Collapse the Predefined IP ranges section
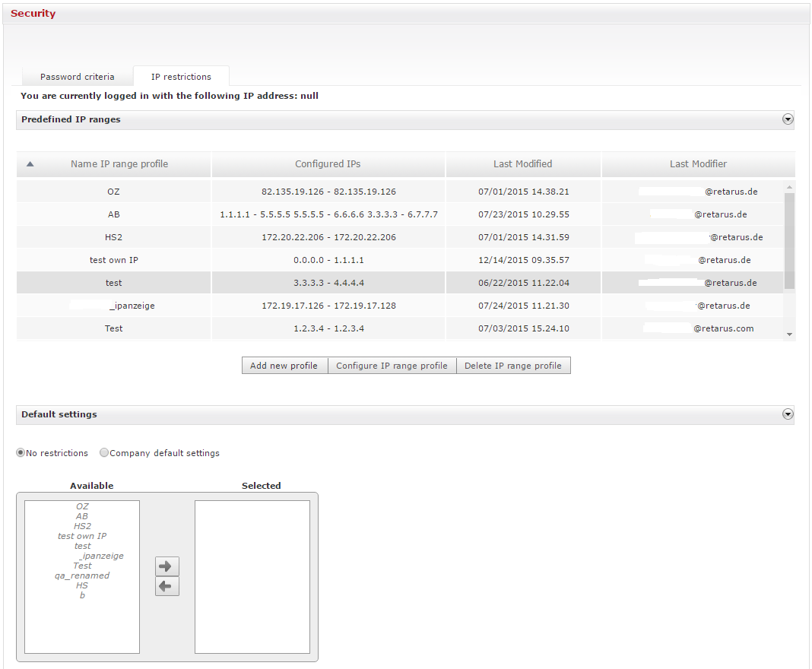Viewport: 812px width, 669px height. 788,119
